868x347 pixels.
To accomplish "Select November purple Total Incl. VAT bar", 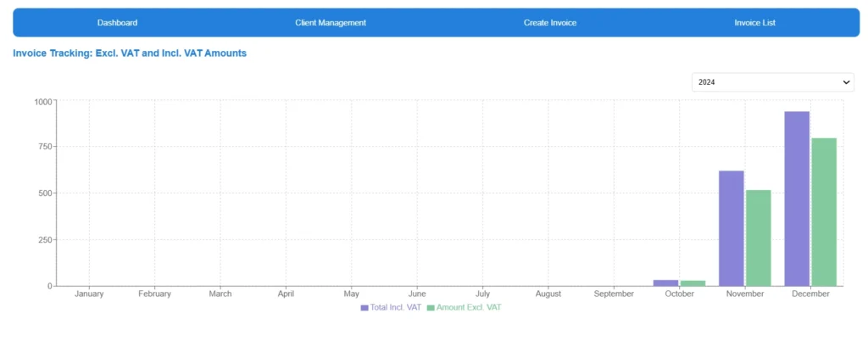I will (732, 228).
